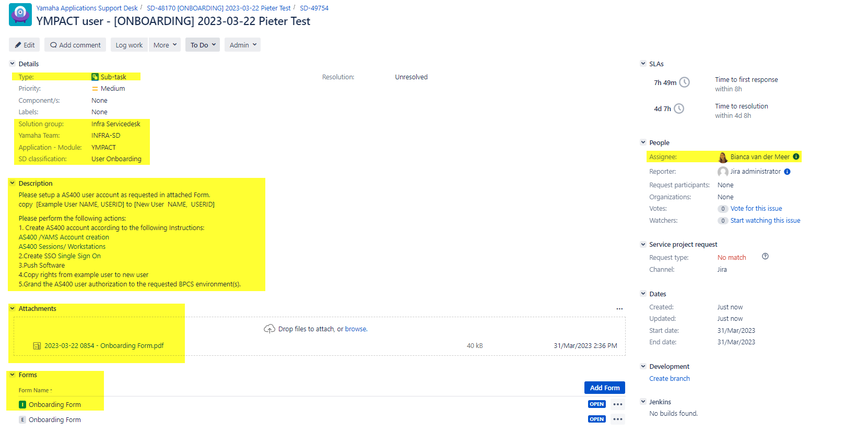Click the No match request type value
This screenshot has width=868, height=433.
(732, 258)
